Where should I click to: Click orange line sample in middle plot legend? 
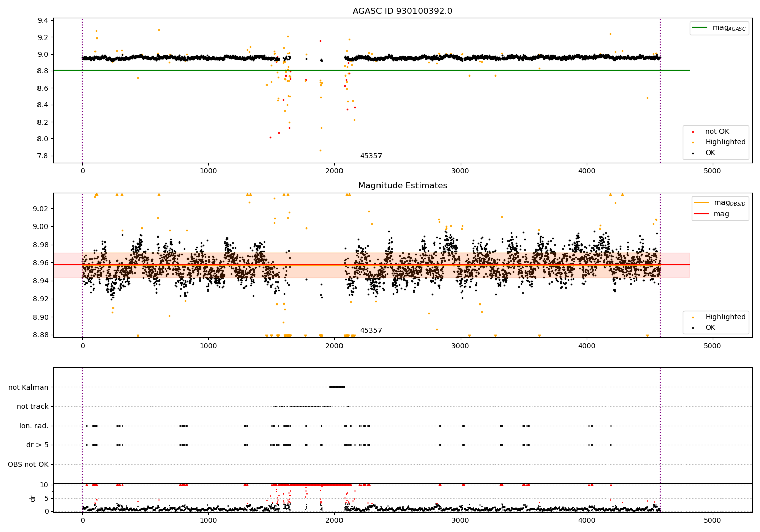[x=702, y=203]
